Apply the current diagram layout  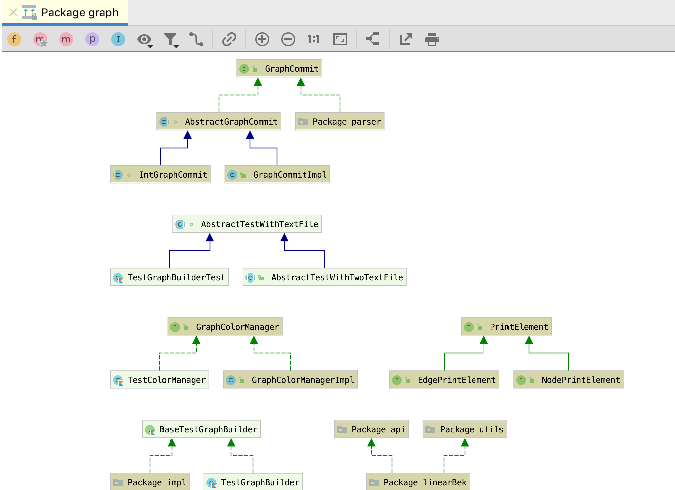tap(373, 40)
